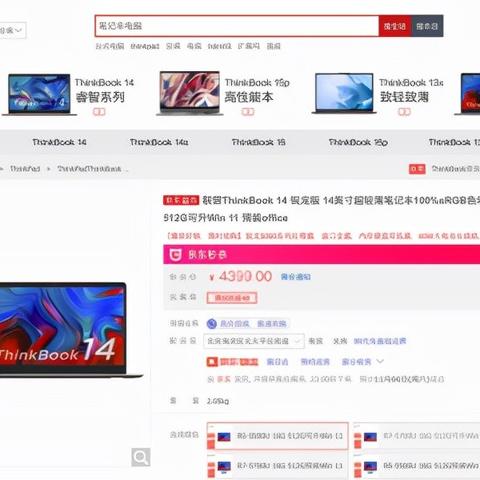
Task: Open the ThinkBook 15p laptop thumbnail
Action: pos(190,93)
